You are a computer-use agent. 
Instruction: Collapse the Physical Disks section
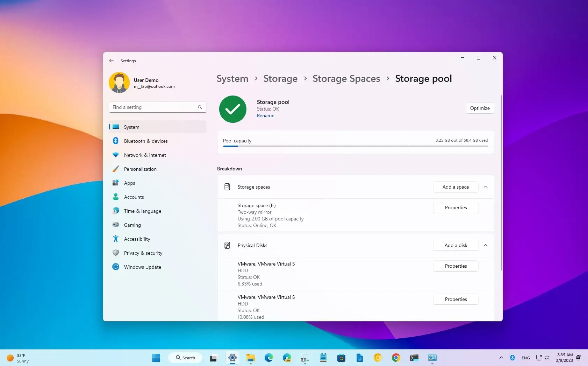tap(486, 245)
